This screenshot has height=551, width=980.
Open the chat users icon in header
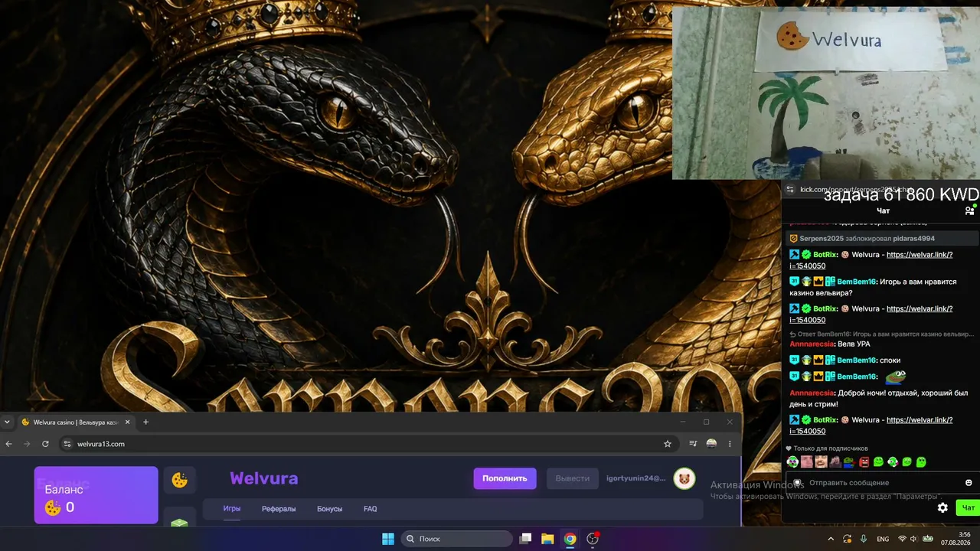pos(969,210)
